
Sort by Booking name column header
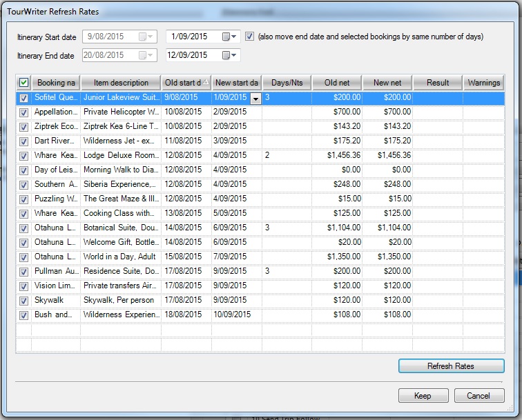[x=56, y=83]
